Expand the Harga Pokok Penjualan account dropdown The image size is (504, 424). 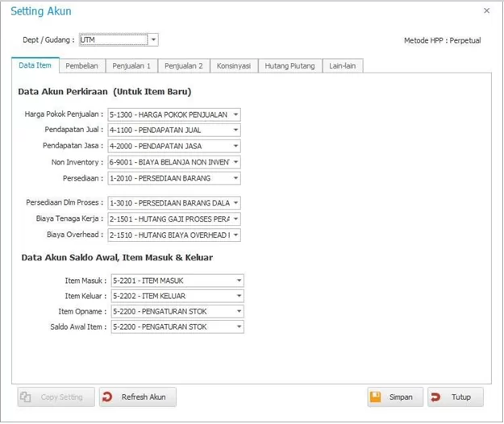click(x=235, y=114)
